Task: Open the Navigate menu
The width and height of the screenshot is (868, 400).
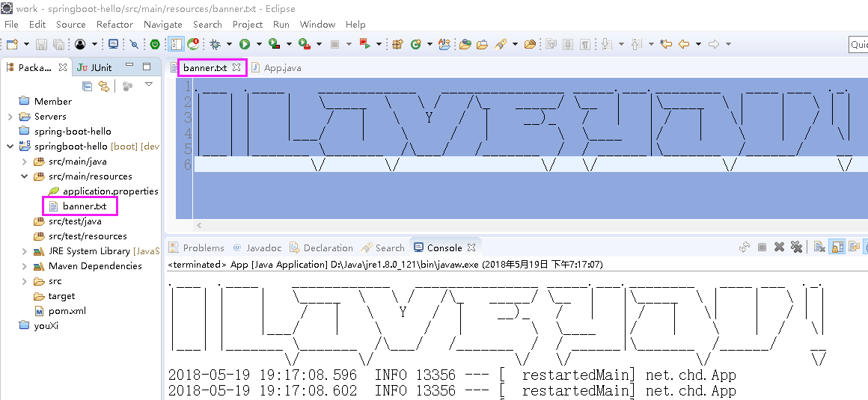Action: (163, 25)
